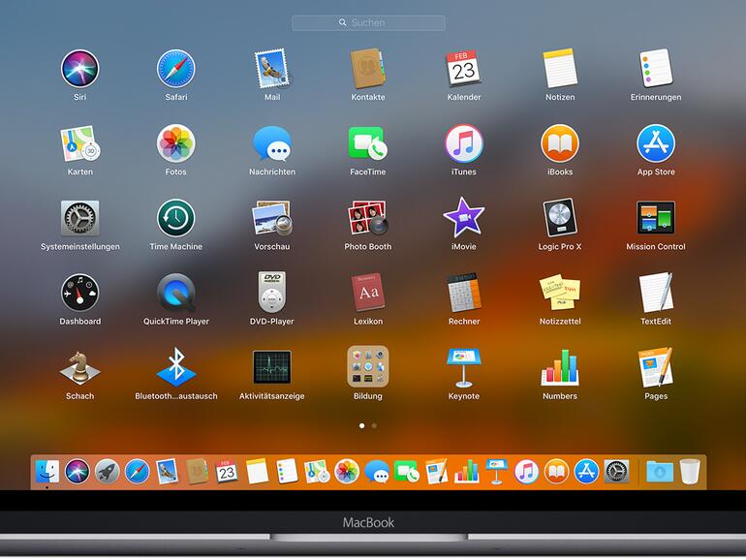Open Calendar icon in the Dock
This screenshot has height=560, width=746.
point(227,472)
